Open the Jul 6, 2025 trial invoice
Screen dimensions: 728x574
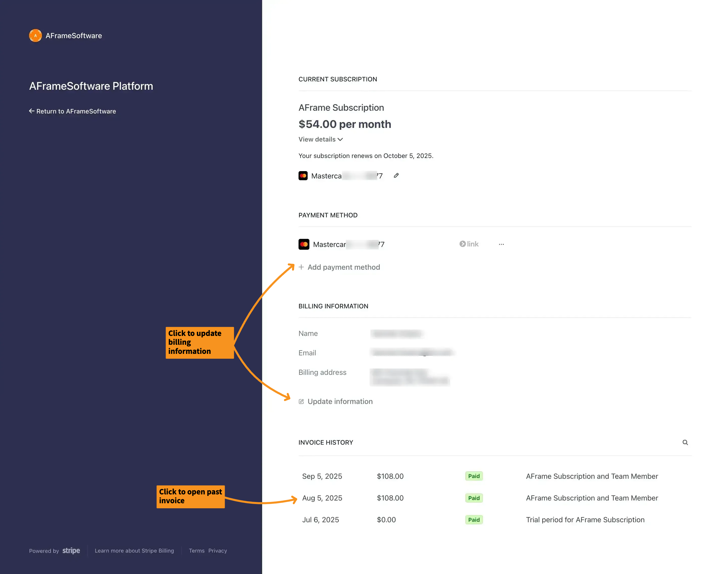pos(320,520)
